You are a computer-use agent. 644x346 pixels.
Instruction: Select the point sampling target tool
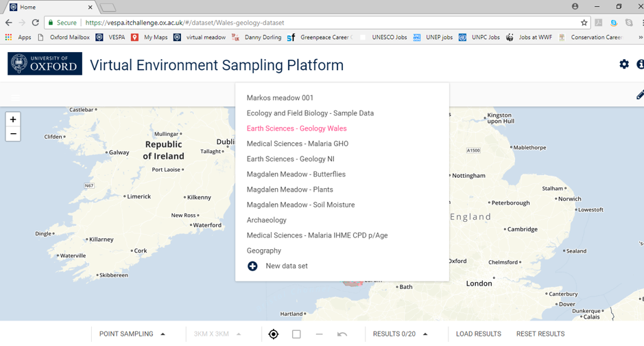pyautogui.click(x=274, y=334)
